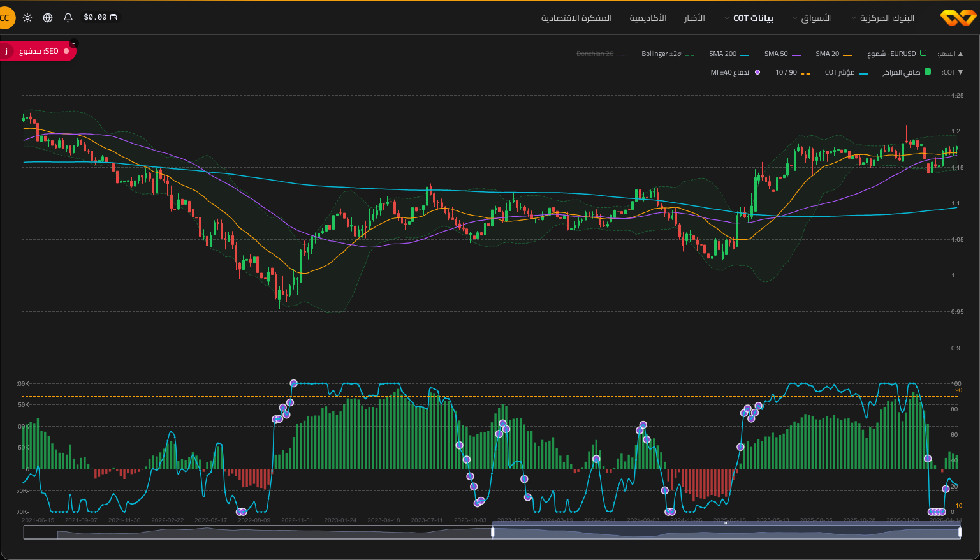Viewport: 980px width, 560px height.
Task: Open the site logo home link
Action: (x=958, y=18)
